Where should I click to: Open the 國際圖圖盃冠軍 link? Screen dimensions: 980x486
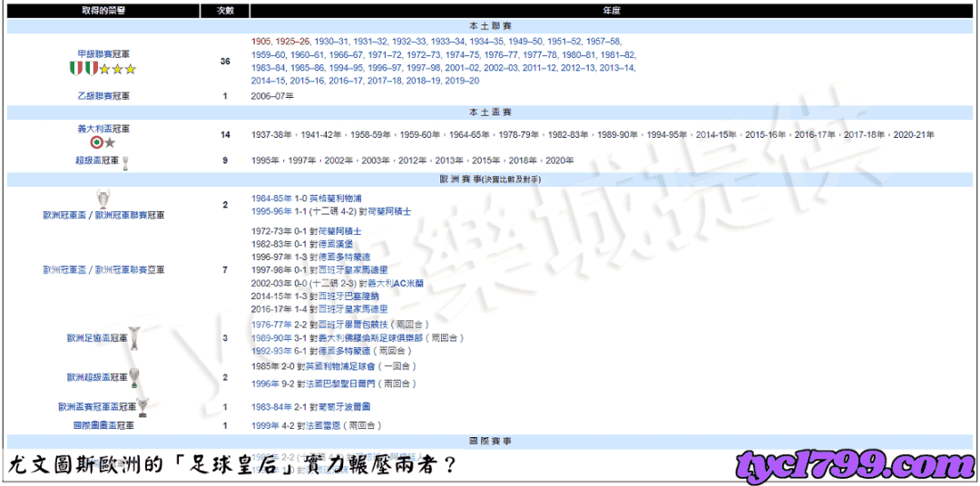click(103, 425)
